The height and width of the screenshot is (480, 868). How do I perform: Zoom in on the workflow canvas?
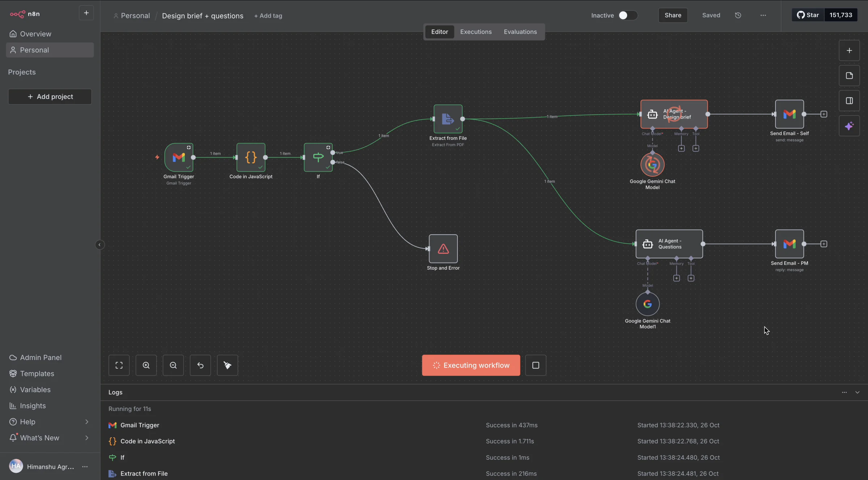146,365
